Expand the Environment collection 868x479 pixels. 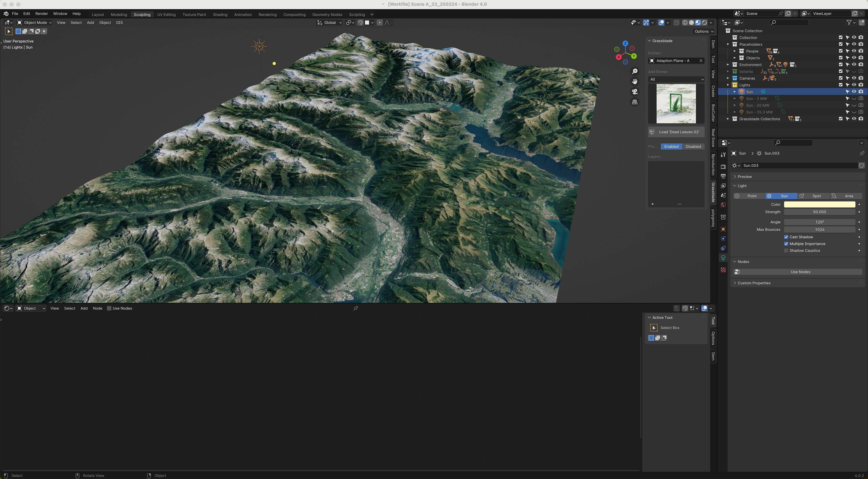[728, 65]
